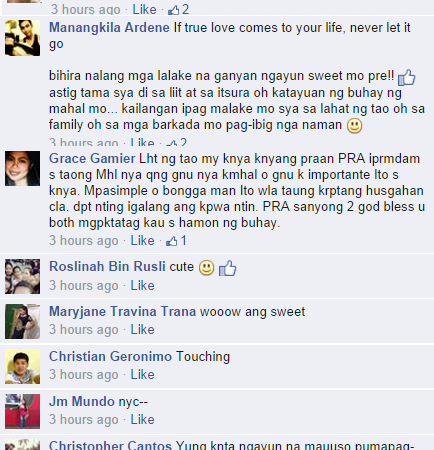Open Jm Mundo's profile picture
The image size is (434, 450).
22,411
